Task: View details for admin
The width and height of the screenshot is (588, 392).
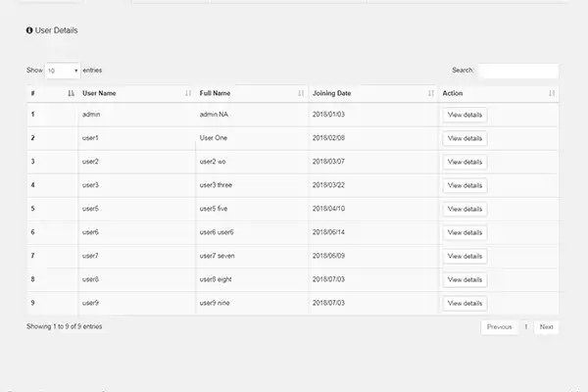Action: (x=465, y=115)
